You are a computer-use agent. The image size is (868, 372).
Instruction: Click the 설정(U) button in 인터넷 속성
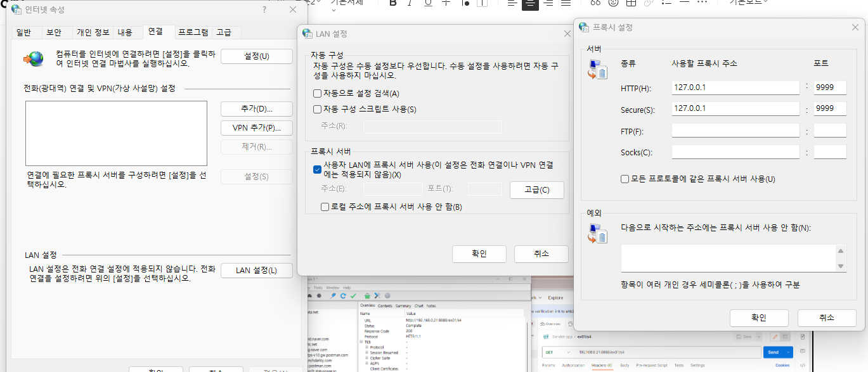point(257,56)
